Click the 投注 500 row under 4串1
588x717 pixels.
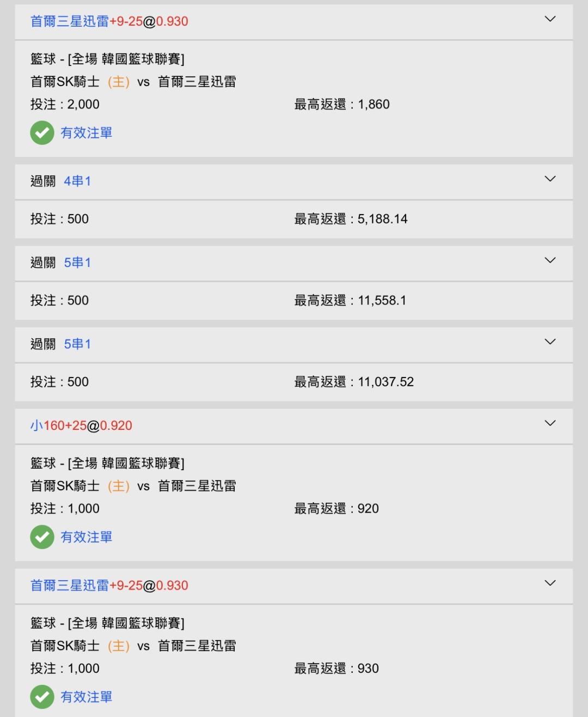point(59,219)
